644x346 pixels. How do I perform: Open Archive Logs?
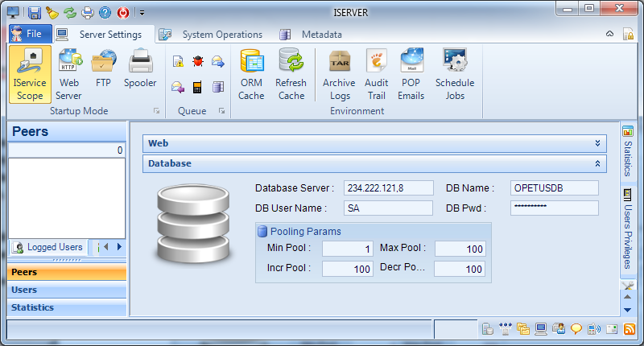point(339,74)
